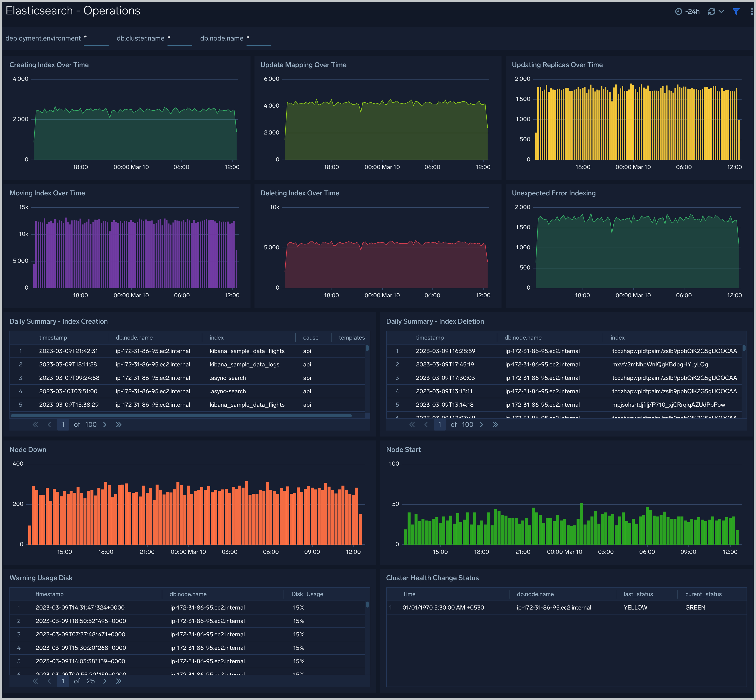Select the 2023-03-09T18:50:52*495+0000 disk warning row
The height and width of the screenshot is (700, 756).
(x=187, y=621)
